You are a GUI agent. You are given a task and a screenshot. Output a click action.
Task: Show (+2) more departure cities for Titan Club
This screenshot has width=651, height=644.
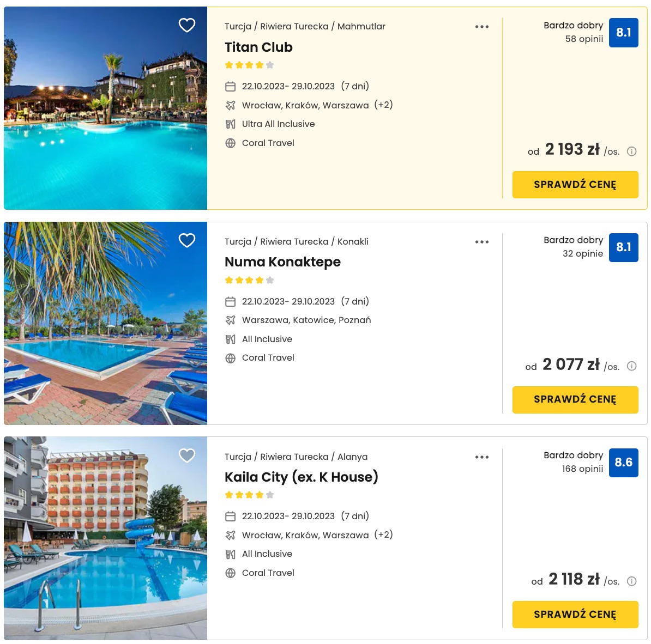point(383,105)
